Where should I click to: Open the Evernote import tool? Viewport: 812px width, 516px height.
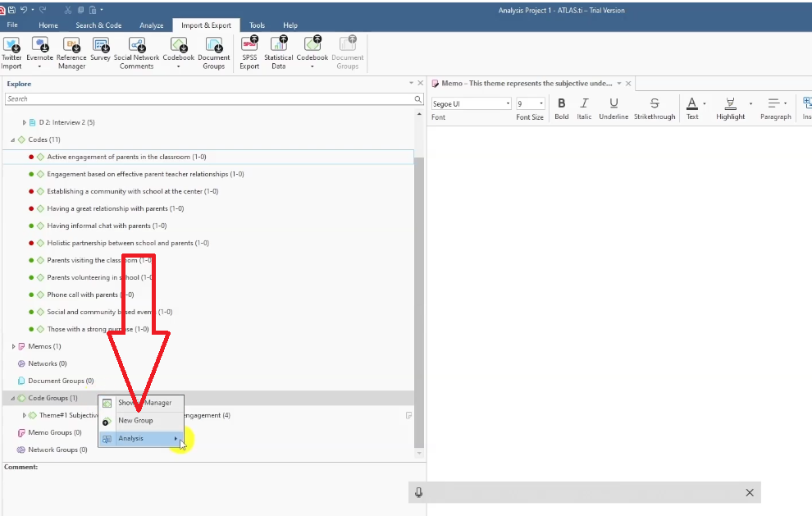tap(39, 46)
